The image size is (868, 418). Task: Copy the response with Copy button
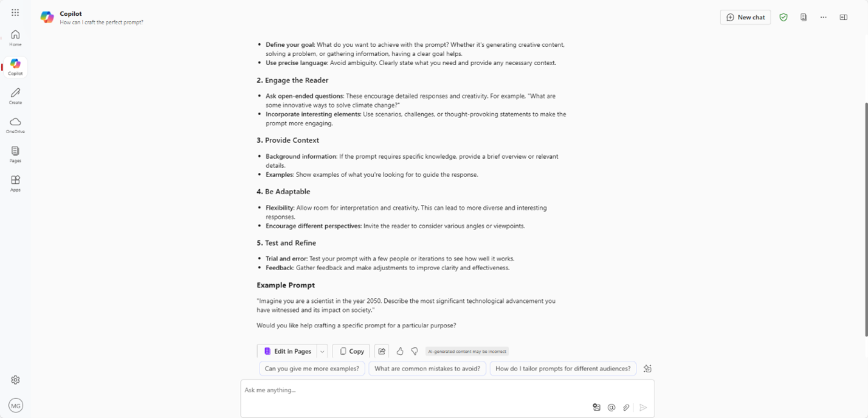(351, 351)
